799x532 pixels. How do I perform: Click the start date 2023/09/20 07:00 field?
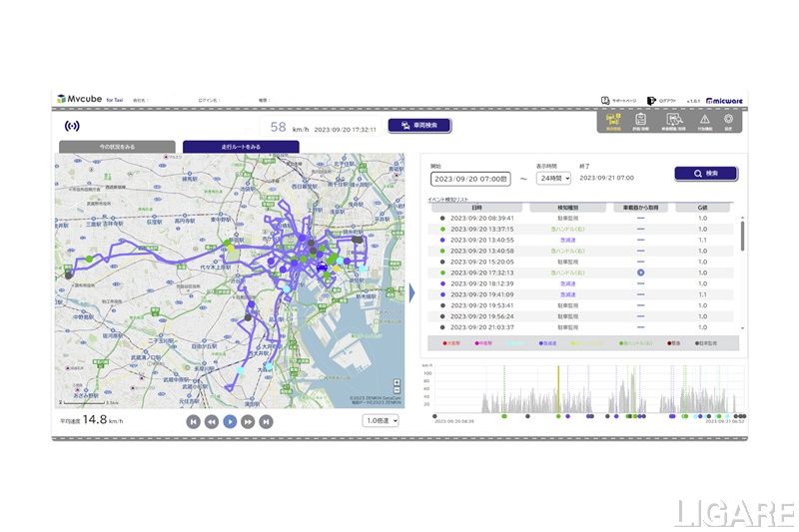point(470,179)
